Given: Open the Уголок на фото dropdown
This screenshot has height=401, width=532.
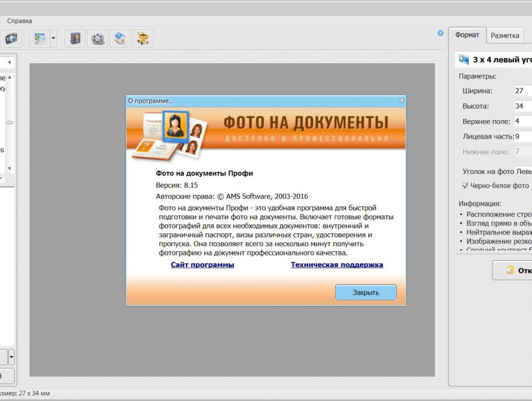Looking at the screenshot, I should (523, 171).
